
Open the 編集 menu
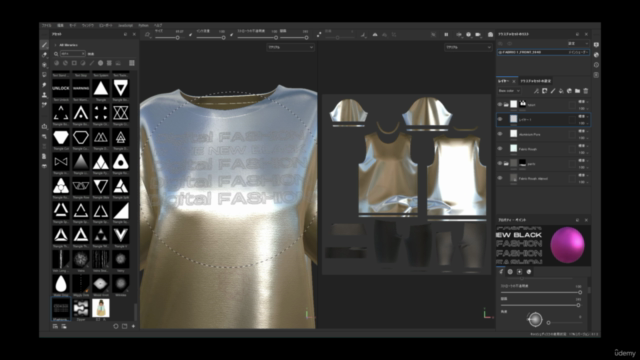pyautogui.click(x=60, y=25)
